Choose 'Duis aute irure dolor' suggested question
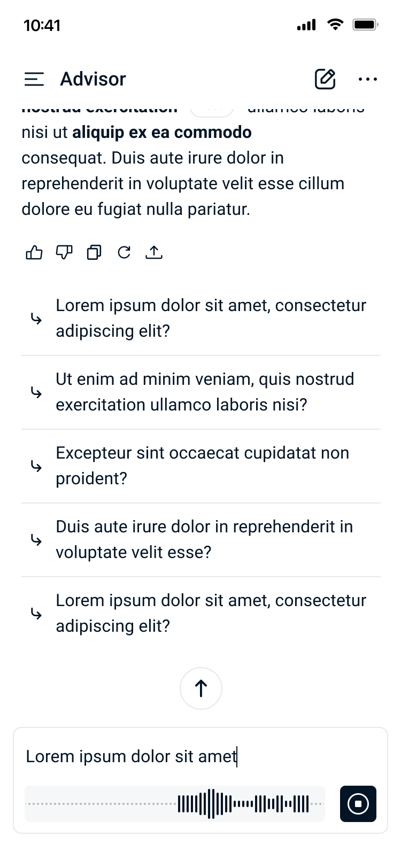This screenshot has width=401, height=868. [x=204, y=539]
